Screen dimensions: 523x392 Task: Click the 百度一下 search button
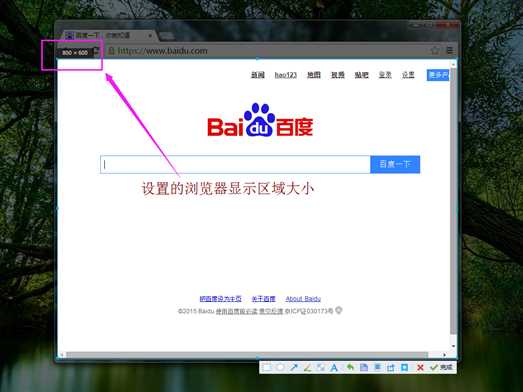395,164
